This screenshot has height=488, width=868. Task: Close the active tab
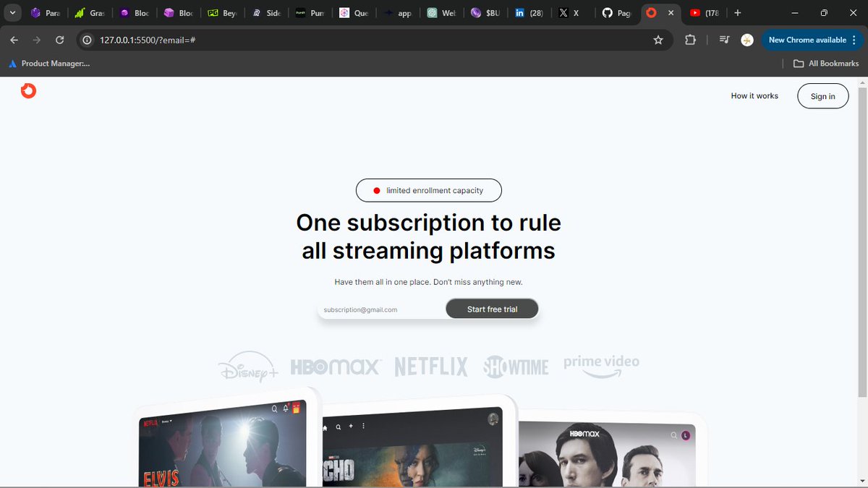click(x=671, y=13)
